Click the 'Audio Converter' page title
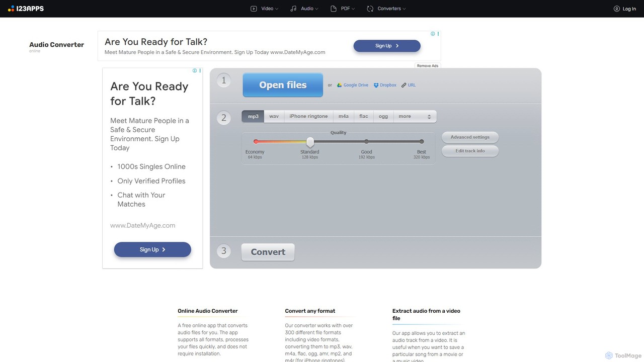This screenshot has height=362, width=644. (x=56, y=45)
